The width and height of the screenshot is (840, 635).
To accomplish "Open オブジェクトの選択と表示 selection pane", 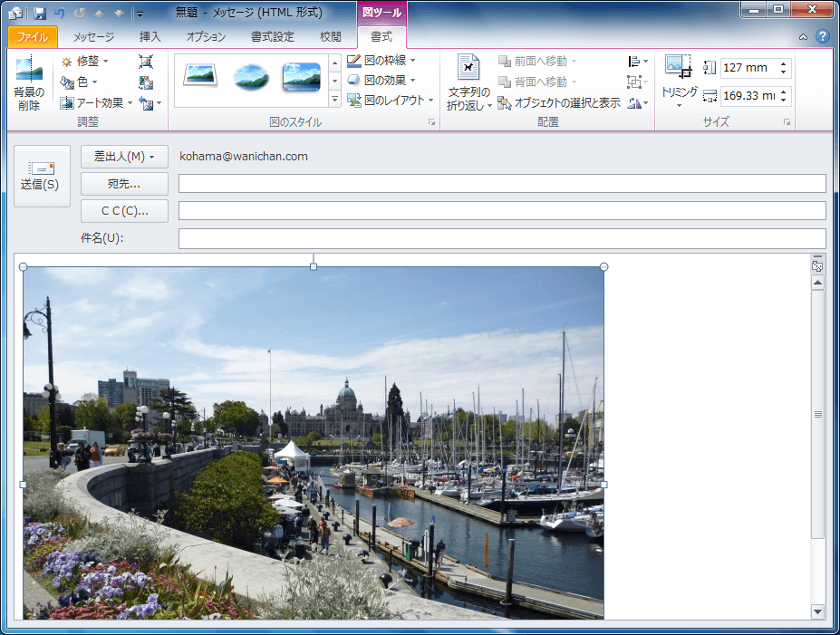I will click(559, 103).
